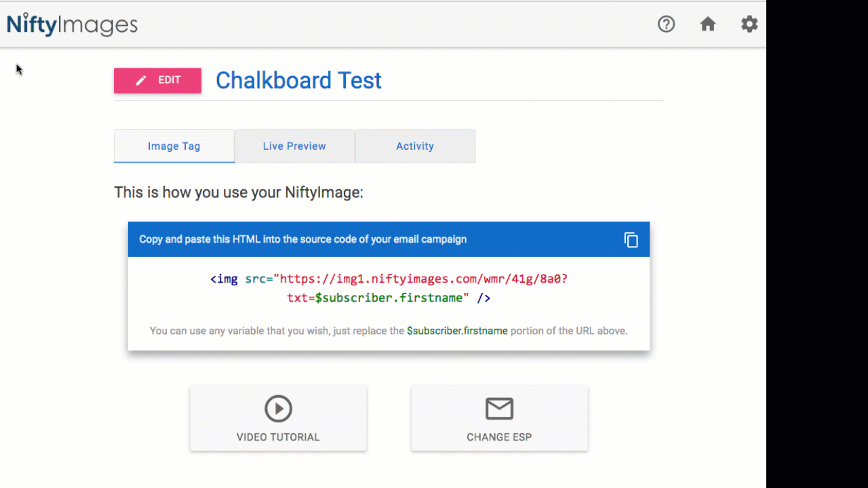The height and width of the screenshot is (488, 868).
Task: Click the 'Copy and paste this HTML' header text
Action: [x=303, y=239]
